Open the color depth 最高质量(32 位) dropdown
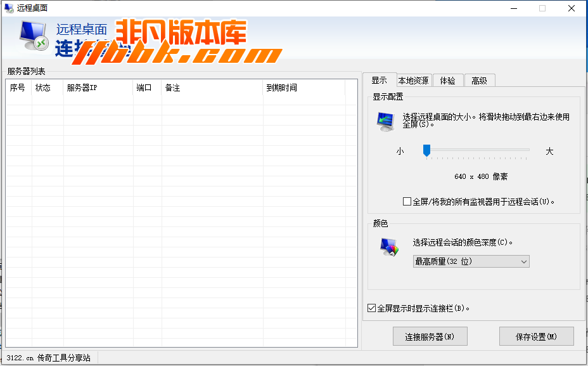 click(471, 261)
